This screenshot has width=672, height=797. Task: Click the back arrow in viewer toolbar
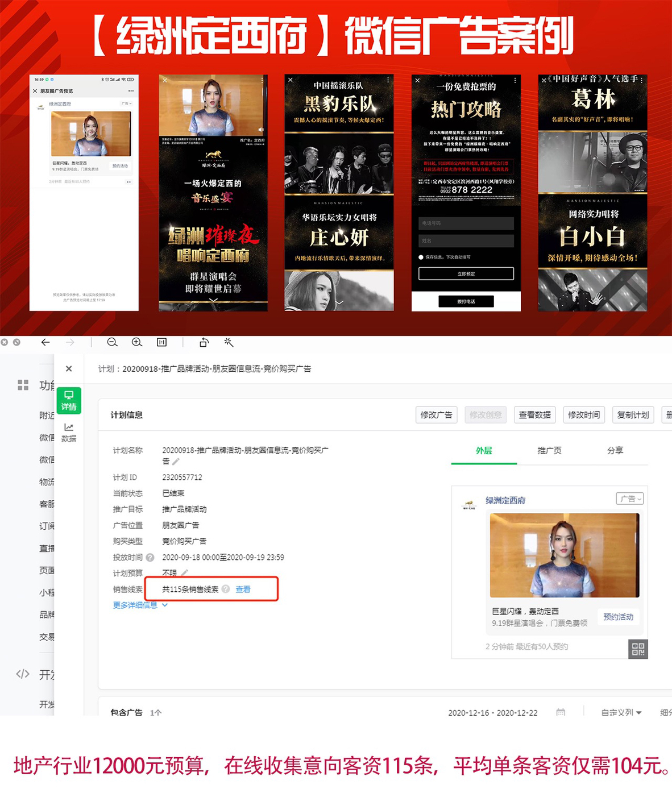[x=45, y=342]
